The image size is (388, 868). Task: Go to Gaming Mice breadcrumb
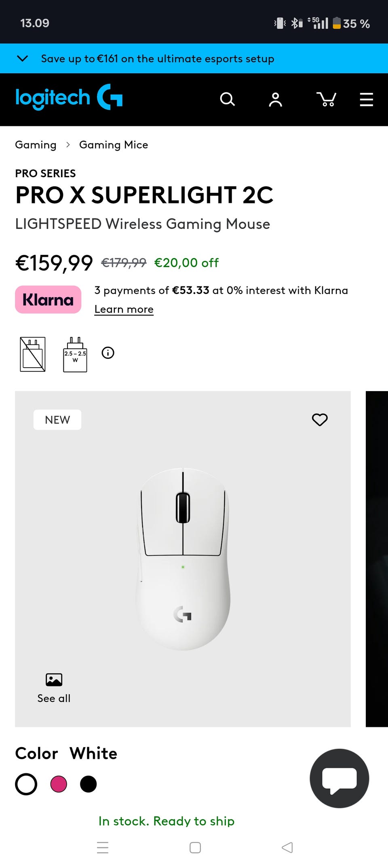click(114, 145)
